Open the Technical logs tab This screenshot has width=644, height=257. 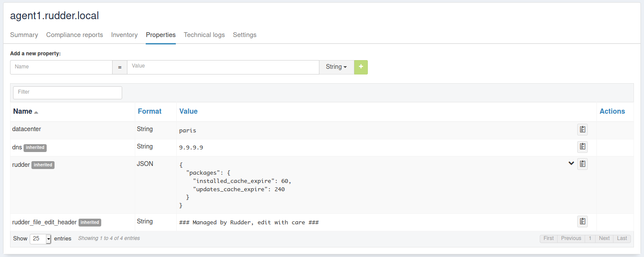pyautogui.click(x=204, y=35)
